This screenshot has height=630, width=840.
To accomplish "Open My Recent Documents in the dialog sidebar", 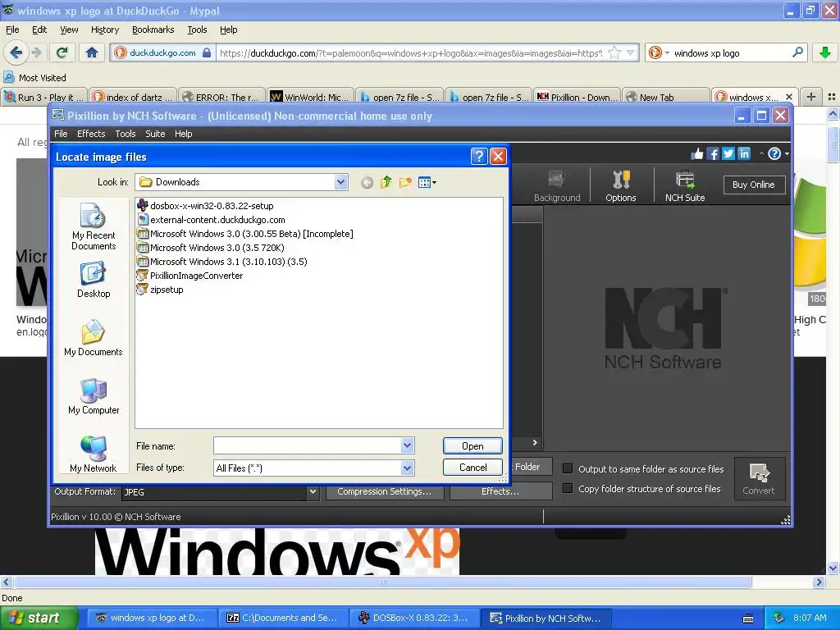I will (94, 227).
